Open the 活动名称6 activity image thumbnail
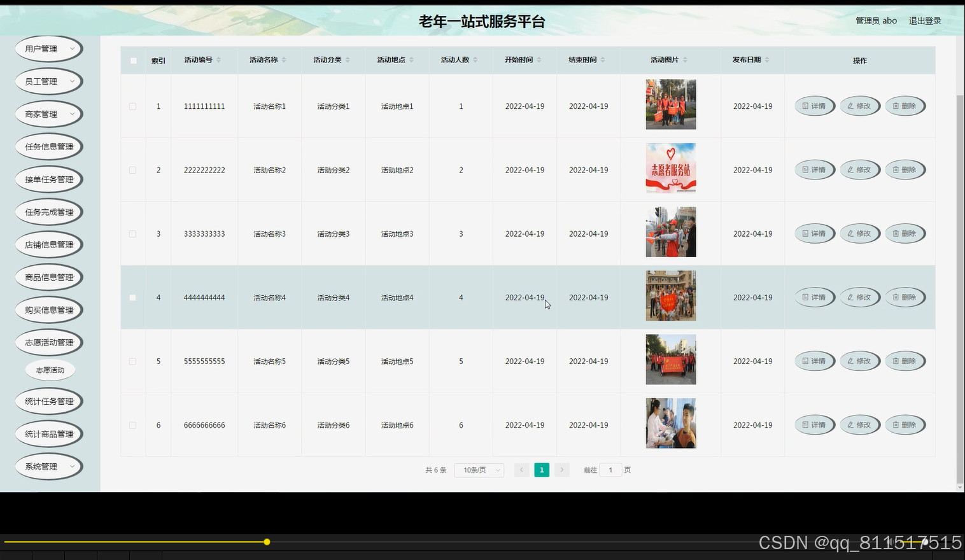 pos(671,423)
